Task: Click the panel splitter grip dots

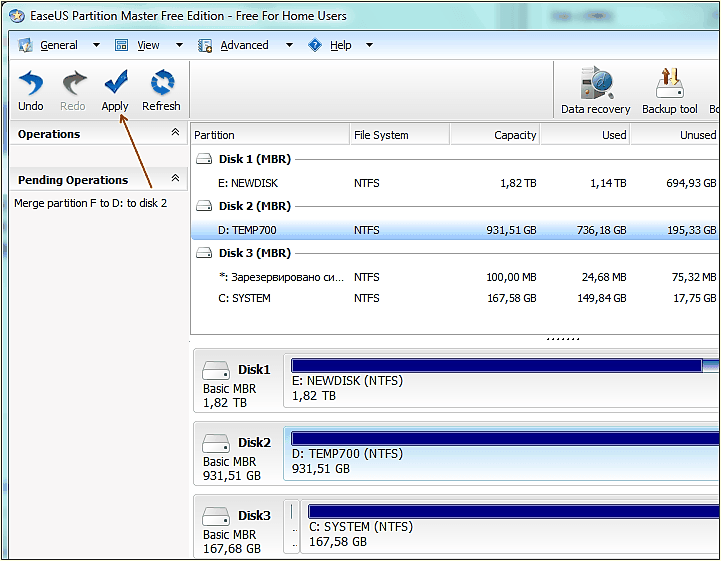Action: 563,339
